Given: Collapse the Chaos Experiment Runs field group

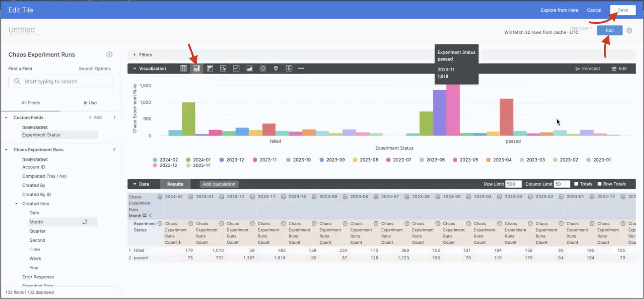Looking at the screenshot, I should click(x=6, y=149).
